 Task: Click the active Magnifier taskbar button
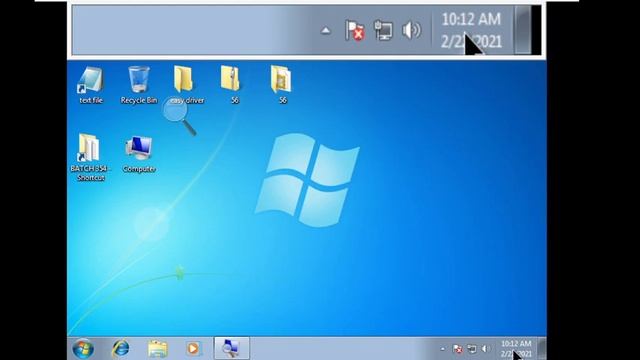(231, 349)
